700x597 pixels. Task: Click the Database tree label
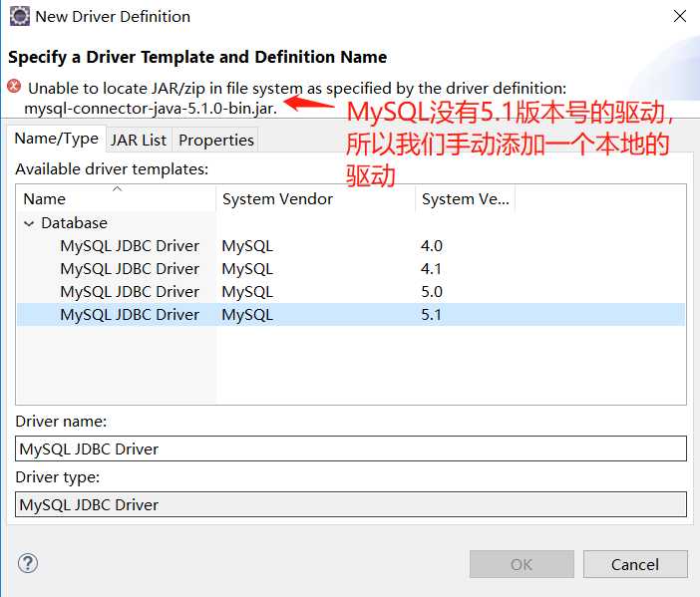coord(74,223)
